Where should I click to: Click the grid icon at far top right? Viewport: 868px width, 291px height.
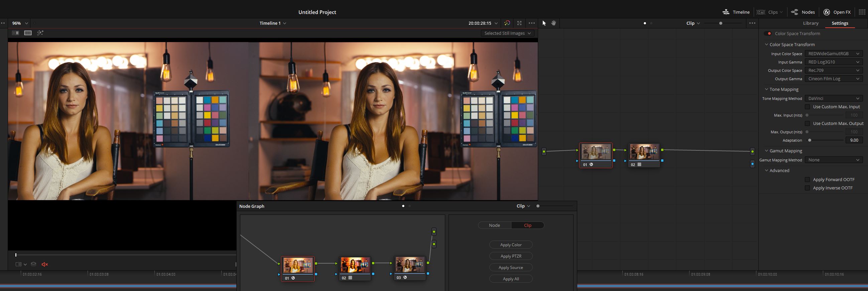coord(862,12)
